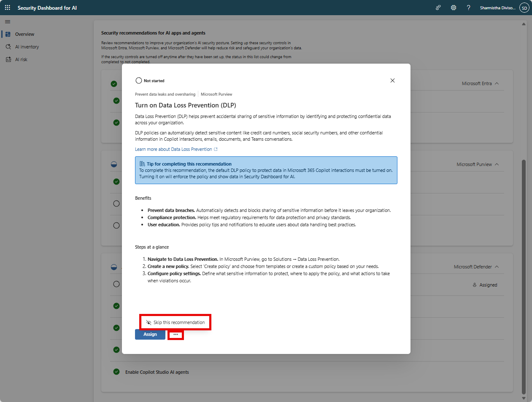Open the Overview page in sidebar
The height and width of the screenshot is (402, 532).
pos(24,34)
